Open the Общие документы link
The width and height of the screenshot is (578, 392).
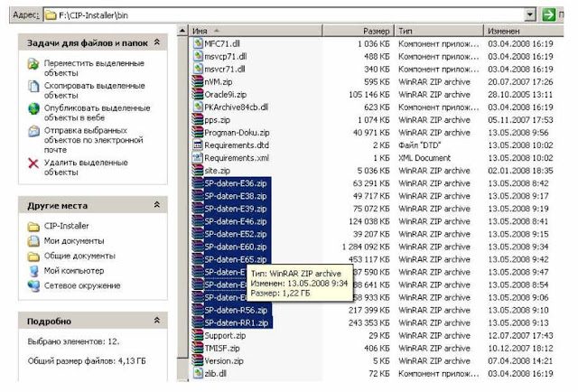79,256
